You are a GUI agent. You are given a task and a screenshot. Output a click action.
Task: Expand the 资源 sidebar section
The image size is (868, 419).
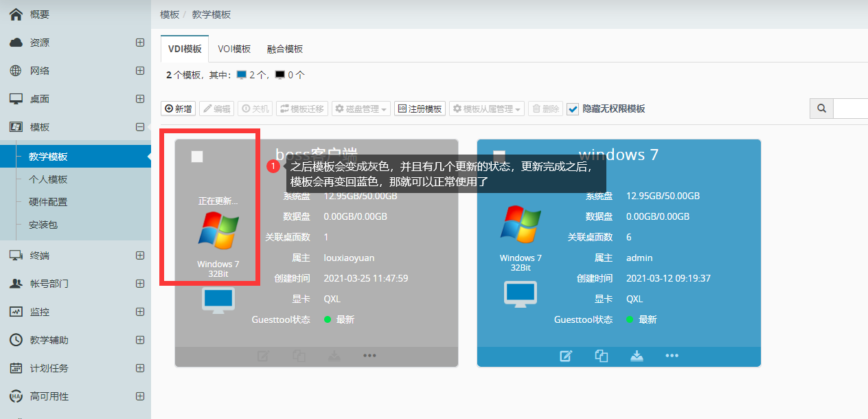(140, 43)
